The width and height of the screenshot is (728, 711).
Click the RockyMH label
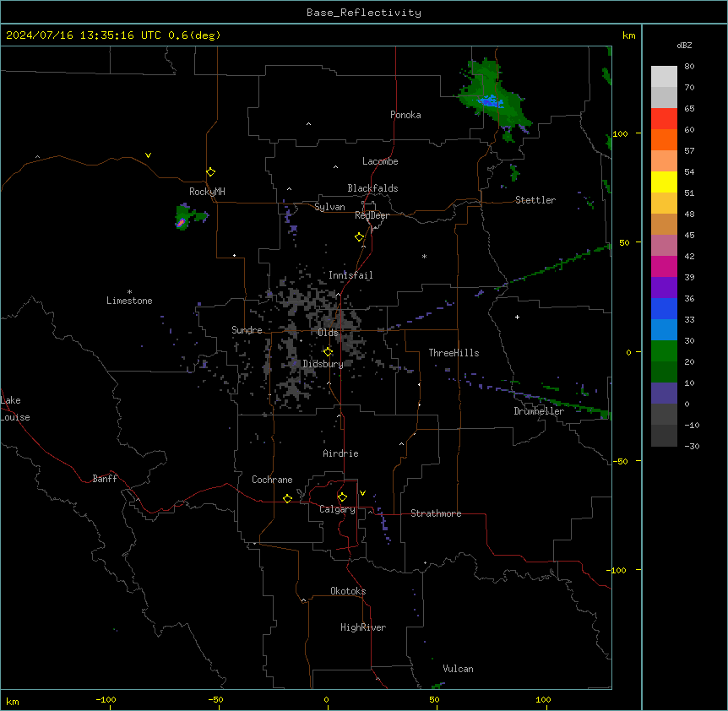[207, 192]
